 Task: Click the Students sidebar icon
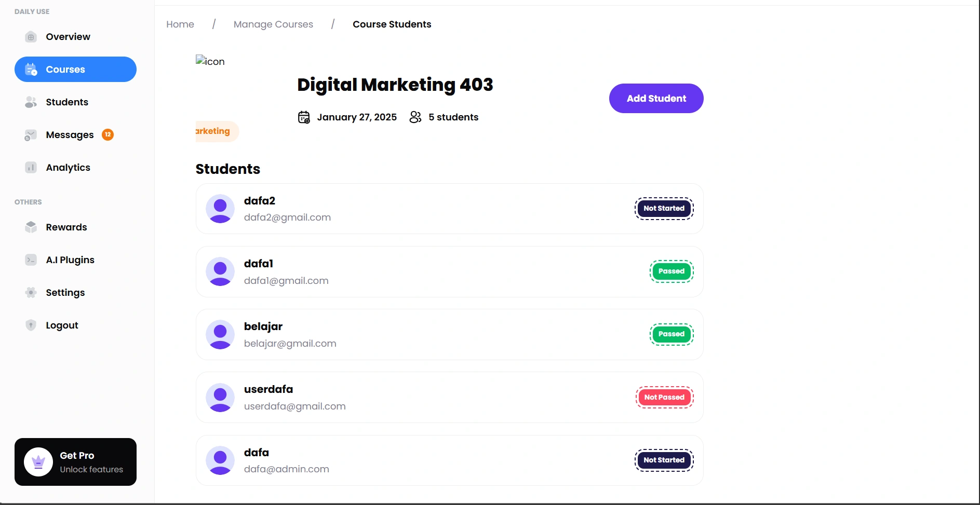[x=31, y=102]
